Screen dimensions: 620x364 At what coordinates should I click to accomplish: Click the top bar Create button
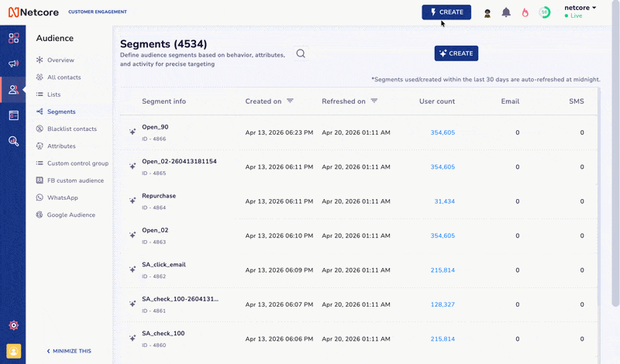pyautogui.click(x=446, y=12)
